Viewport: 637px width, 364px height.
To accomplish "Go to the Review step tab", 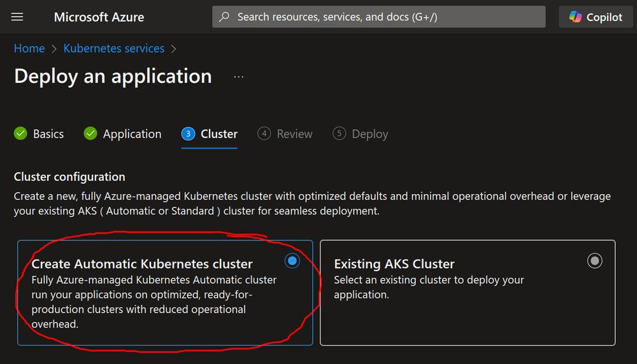I will [x=285, y=134].
